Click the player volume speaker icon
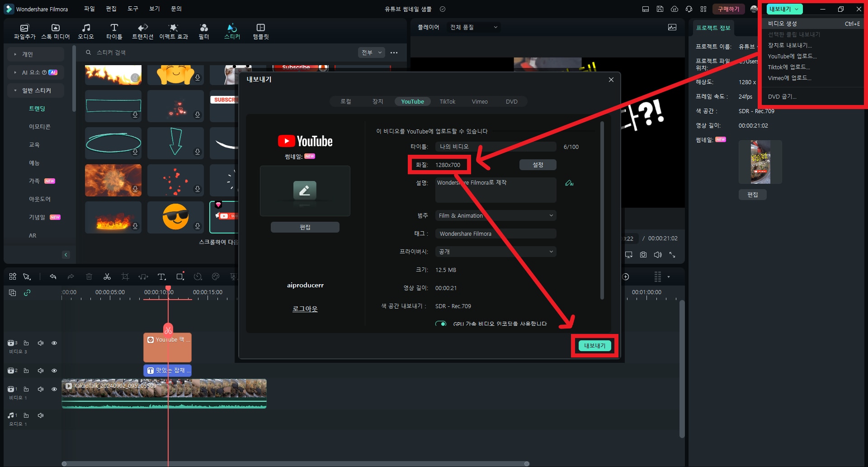Screen dimensions: 868x467 click(658, 255)
